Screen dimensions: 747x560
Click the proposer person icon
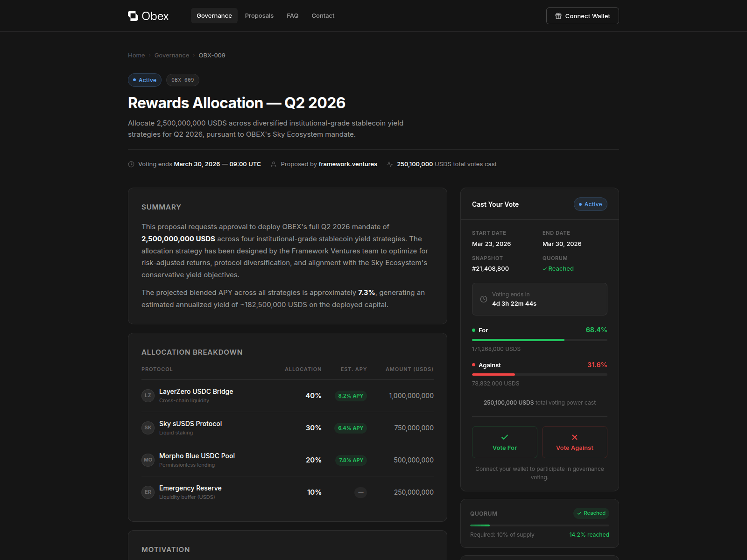273,164
